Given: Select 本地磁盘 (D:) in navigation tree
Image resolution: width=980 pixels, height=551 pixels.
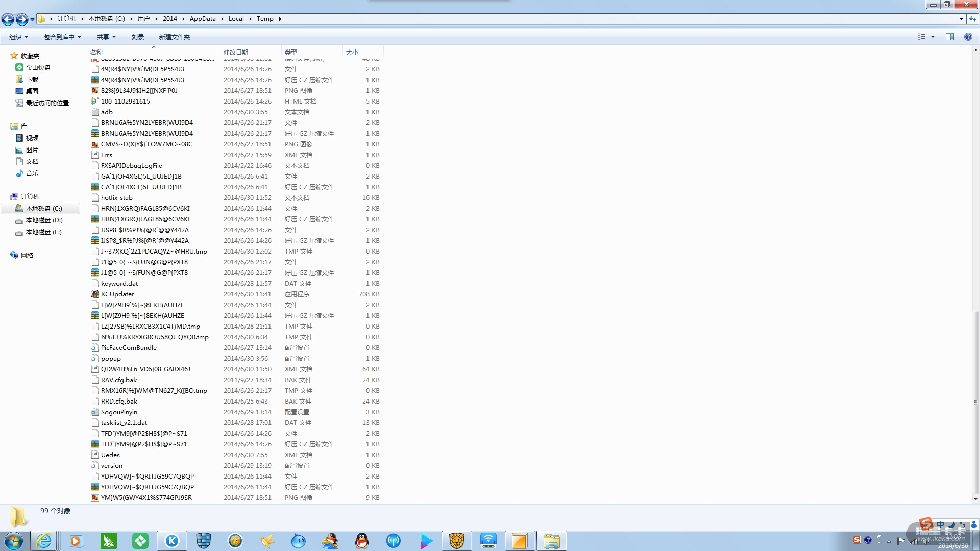Looking at the screenshot, I should (x=44, y=220).
